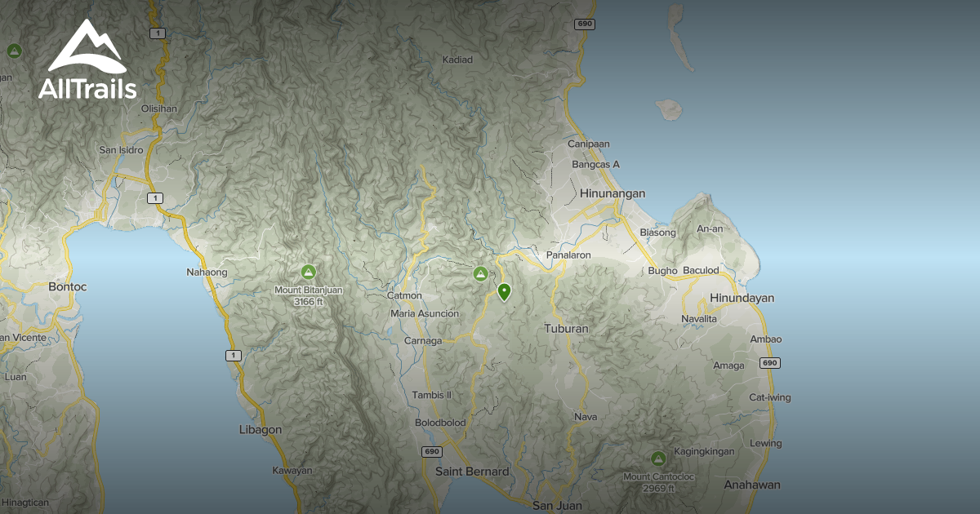This screenshot has width=980, height=514.
Task: Select the green trail pin marker near Tuburan
Action: tap(504, 291)
